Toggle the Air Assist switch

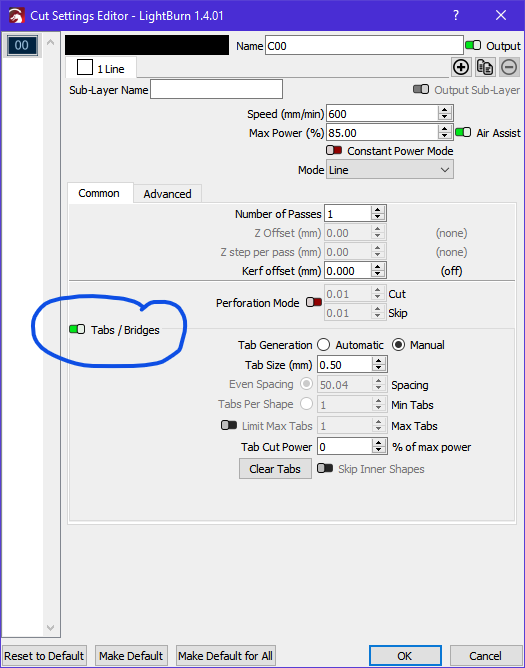click(463, 132)
